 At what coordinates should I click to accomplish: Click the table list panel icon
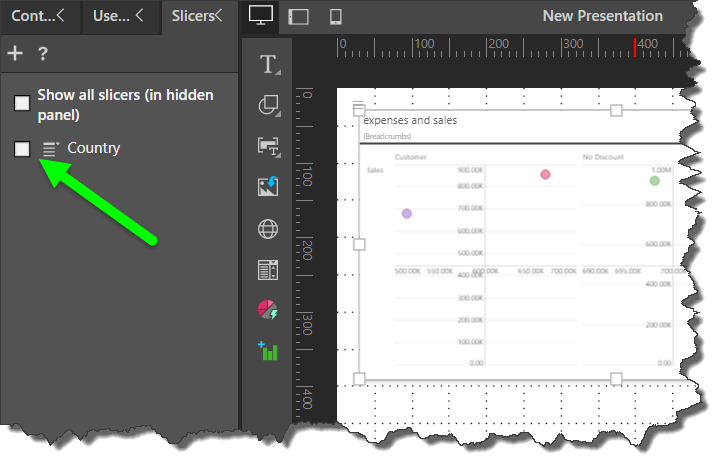point(268,270)
